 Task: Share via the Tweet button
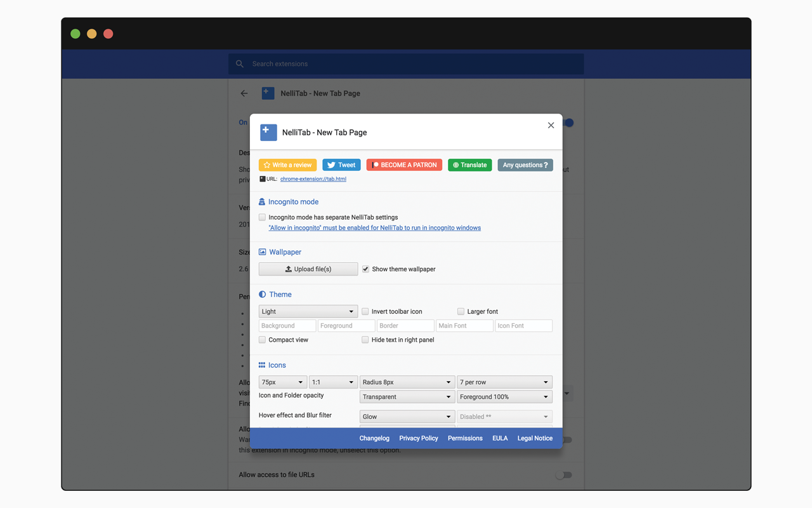tap(341, 165)
